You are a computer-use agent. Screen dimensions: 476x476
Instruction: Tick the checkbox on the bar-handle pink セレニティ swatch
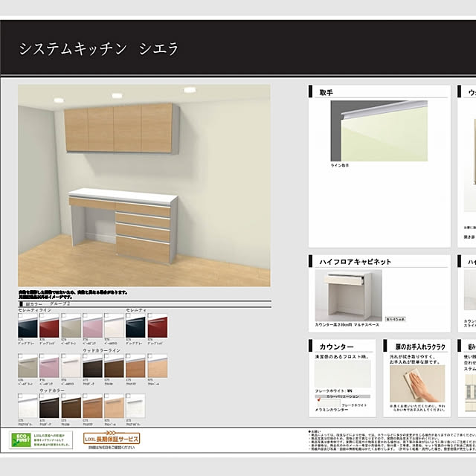coord(42,356)
